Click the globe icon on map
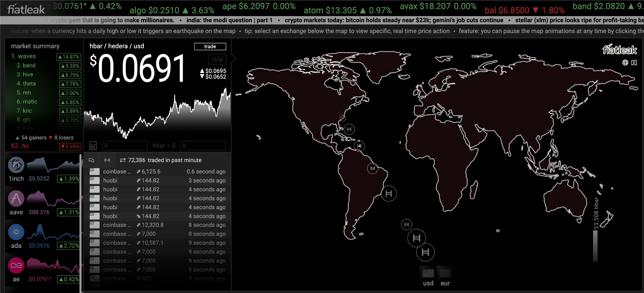Image resolution: width=644 pixels, height=293 pixels. [x=625, y=63]
